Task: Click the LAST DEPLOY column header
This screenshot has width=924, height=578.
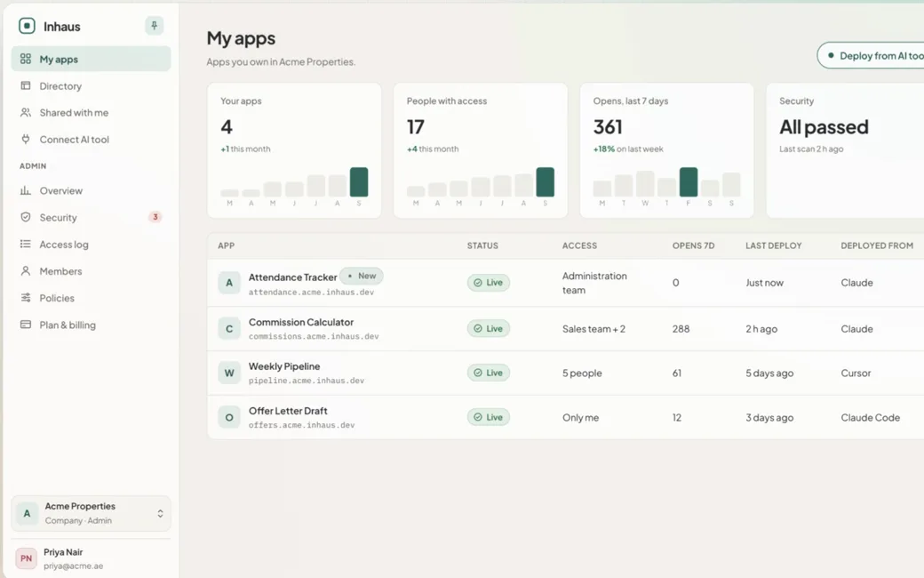Action: tap(774, 245)
